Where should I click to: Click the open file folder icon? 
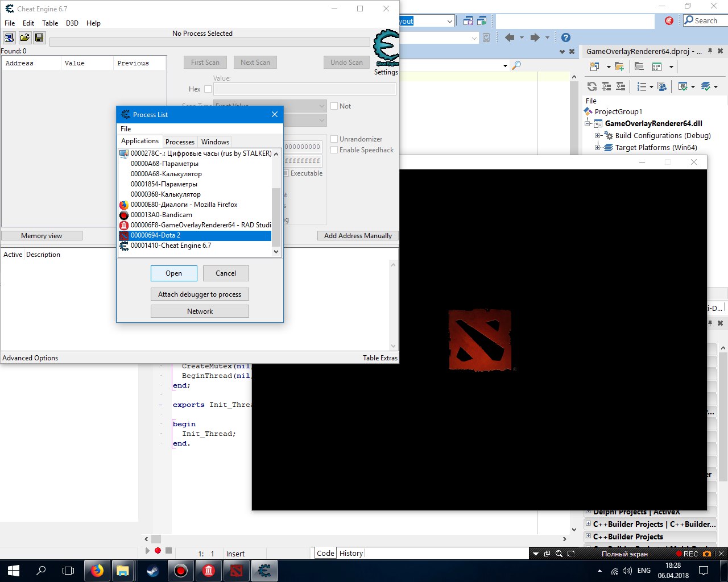pos(24,38)
